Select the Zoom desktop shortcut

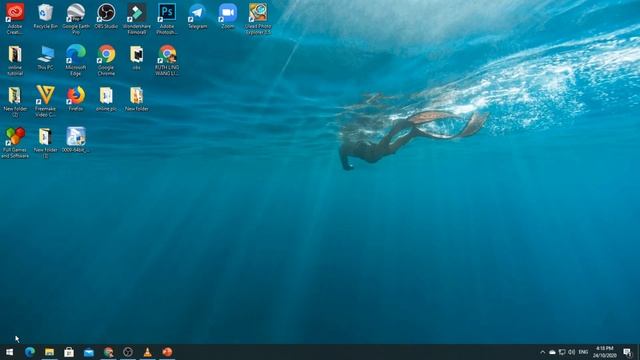tap(228, 16)
